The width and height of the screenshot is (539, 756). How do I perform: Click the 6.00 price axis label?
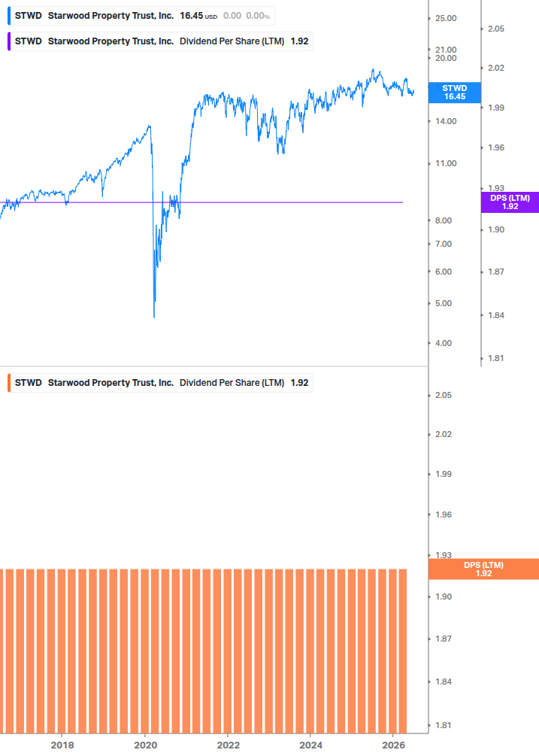444,272
